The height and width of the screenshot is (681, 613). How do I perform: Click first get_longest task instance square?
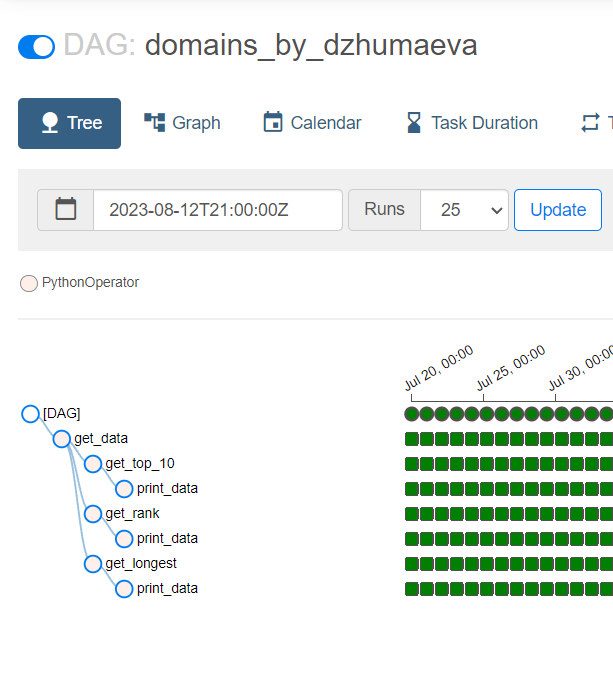(411, 564)
